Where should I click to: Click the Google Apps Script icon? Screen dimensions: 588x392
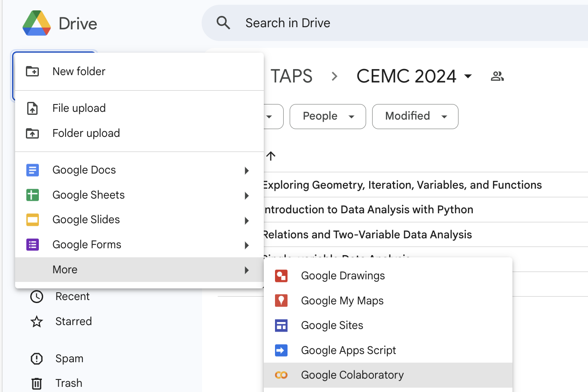click(x=281, y=350)
